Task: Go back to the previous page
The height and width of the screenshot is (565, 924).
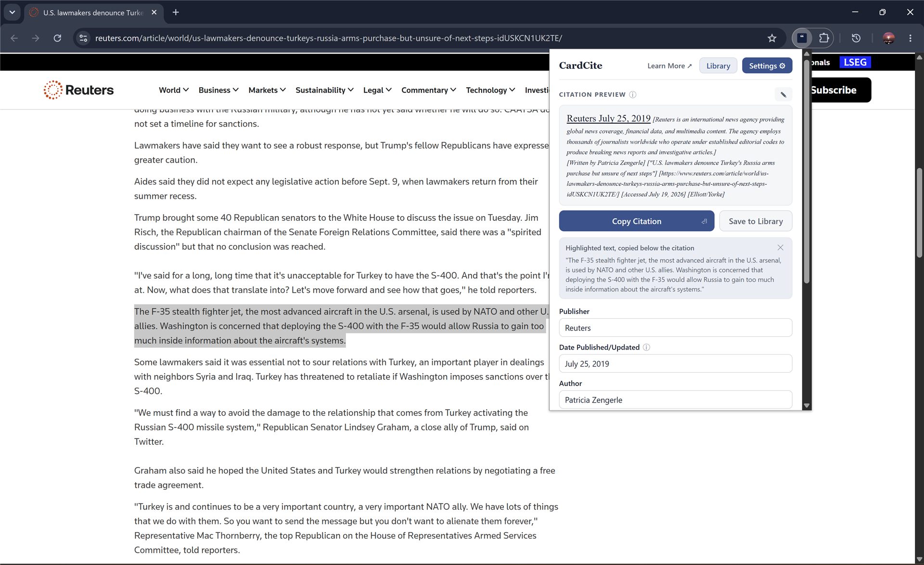Action: [x=14, y=38]
